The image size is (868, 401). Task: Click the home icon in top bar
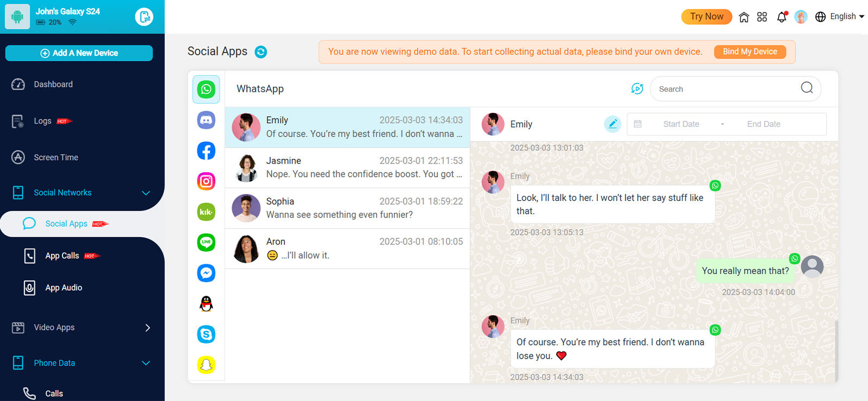[x=744, y=17]
